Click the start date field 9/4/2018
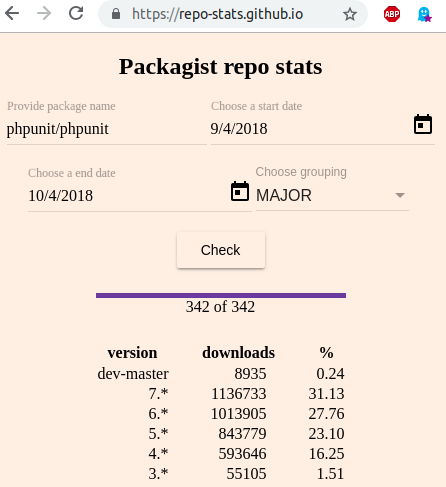 coord(310,129)
